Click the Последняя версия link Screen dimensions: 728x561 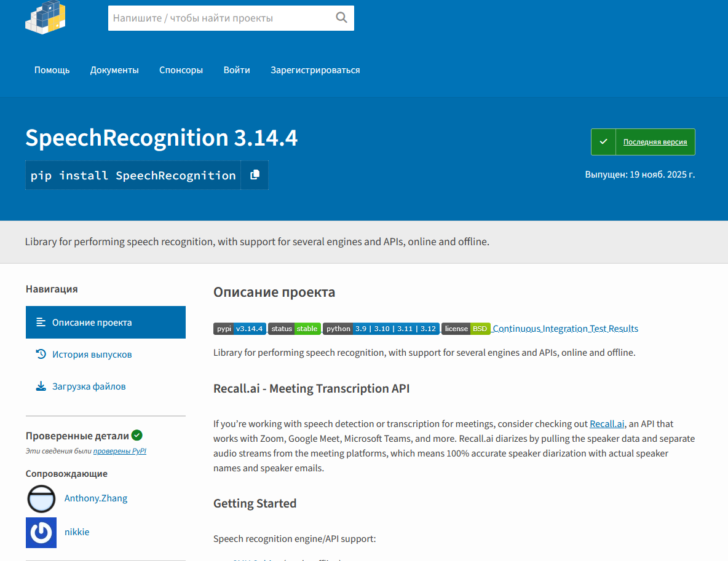[x=655, y=142]
